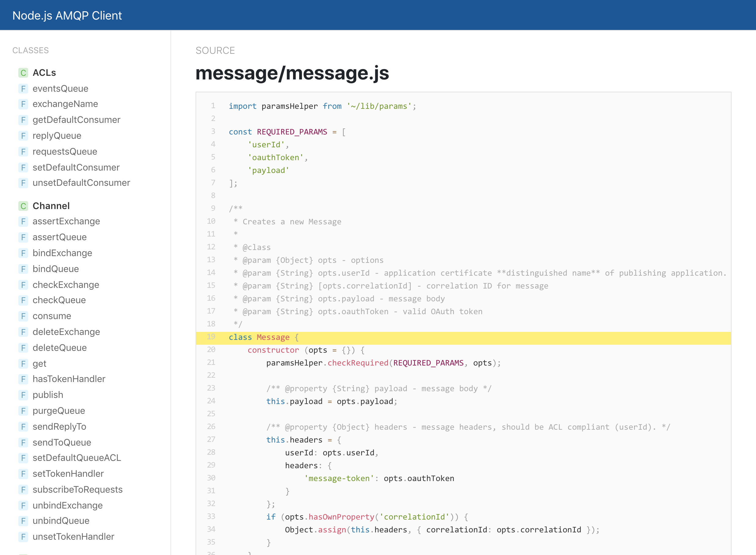
Task: Open checkExchange under Channel
Action: click(x=66, y=285)
